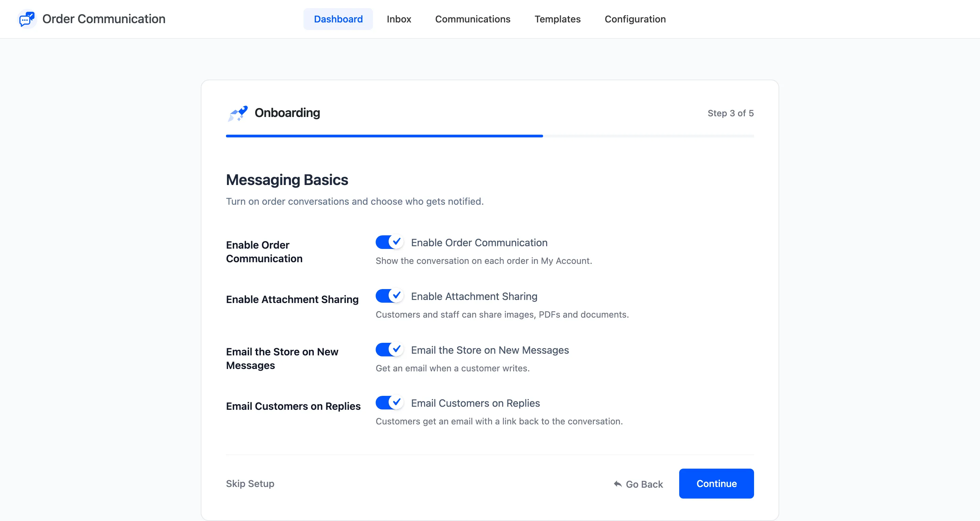
Task: Click the blue Continue button
Action: [x=716, y=483]
